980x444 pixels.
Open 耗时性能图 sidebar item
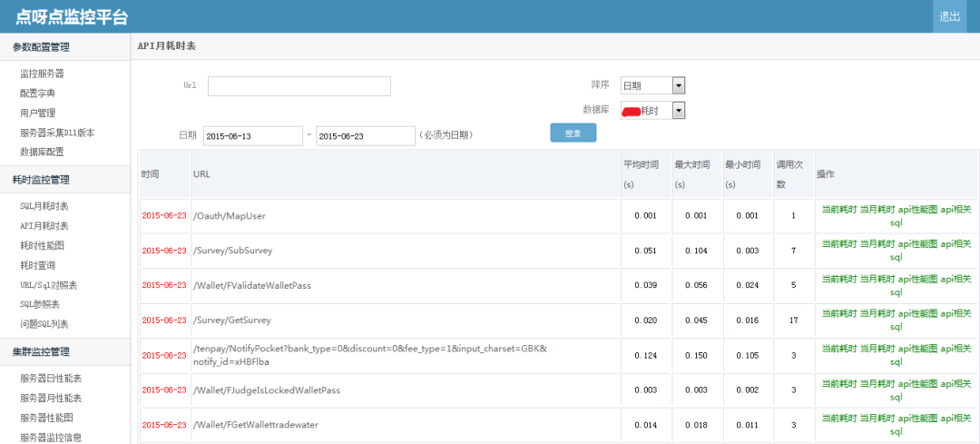pos(42,246)
